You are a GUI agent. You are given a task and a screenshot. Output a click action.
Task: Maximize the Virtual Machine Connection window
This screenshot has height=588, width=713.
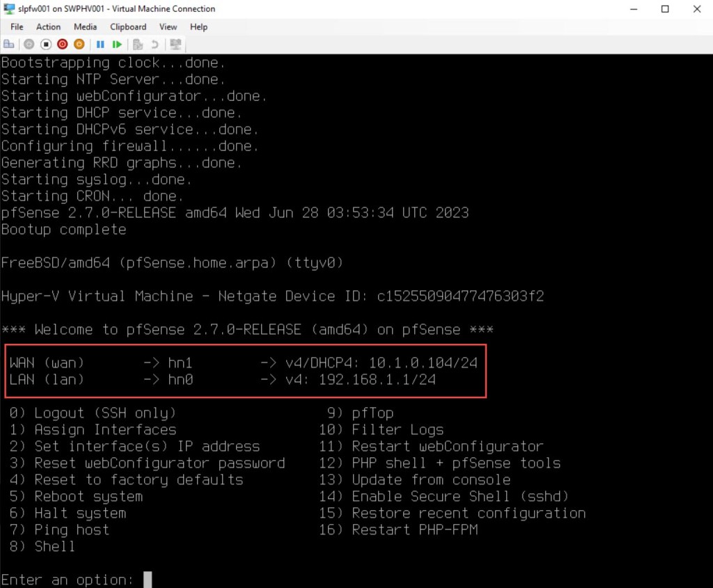point(665,9)
